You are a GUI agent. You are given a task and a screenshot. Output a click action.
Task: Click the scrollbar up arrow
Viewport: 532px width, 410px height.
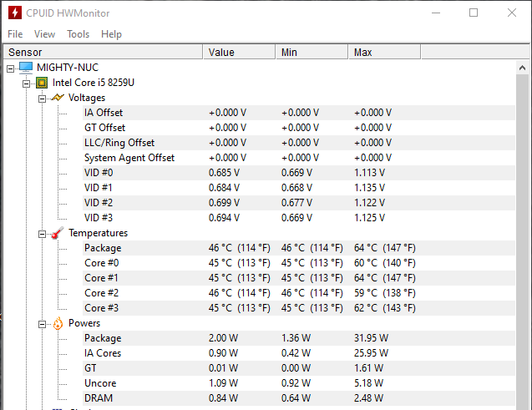(x=523, y=68)
